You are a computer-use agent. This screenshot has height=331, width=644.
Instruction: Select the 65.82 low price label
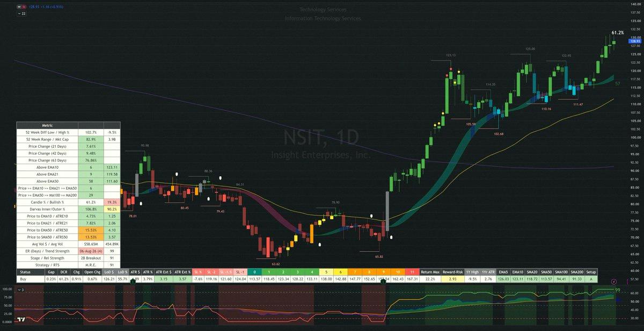(x=380, y=257)
